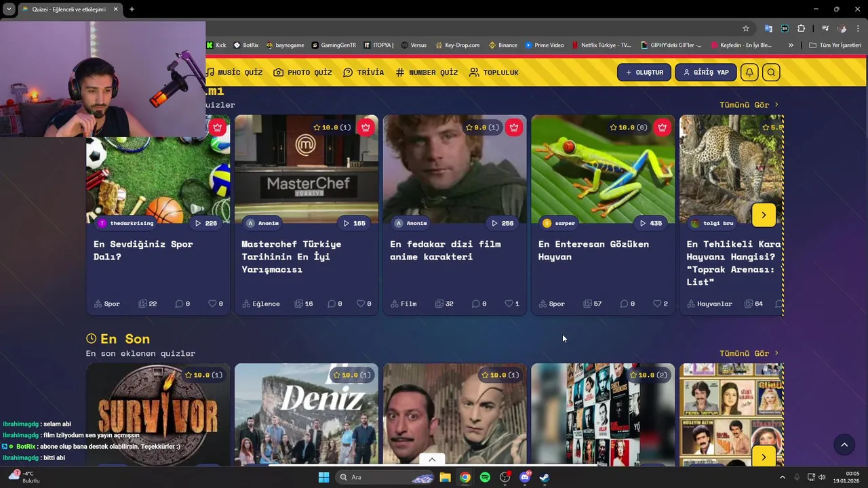Screen dimensions: 868x488
Task: Advance the top carousel with yellow arrow
Action: click(x=764, y=215)
